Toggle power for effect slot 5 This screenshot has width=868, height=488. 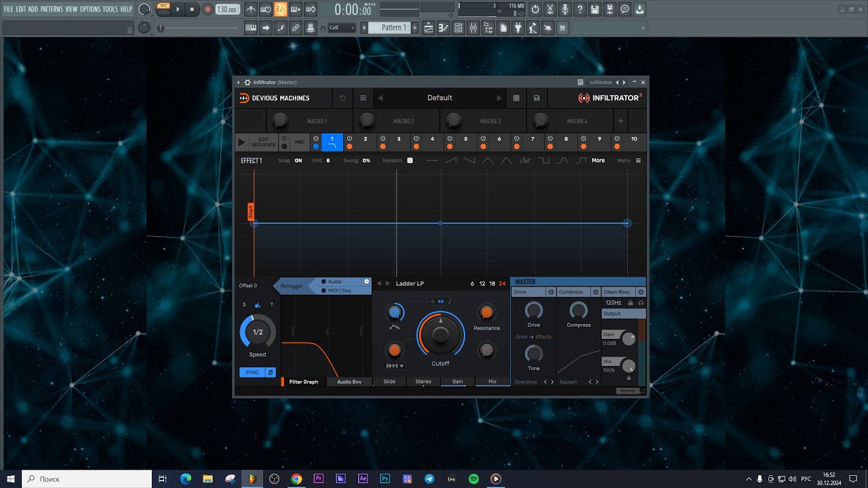[450, 138]
